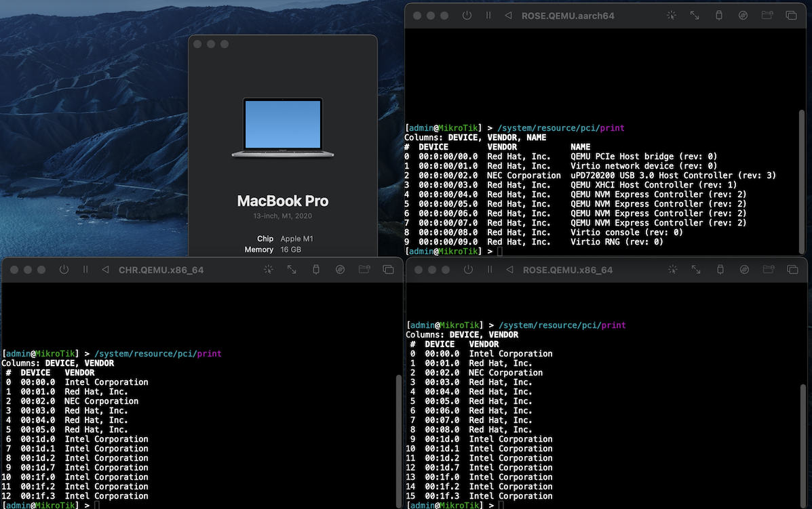Click command prompt cursor in ROSE.QEMU.aarch64 terminal
The image size is (812, 509).
[500, 251]
